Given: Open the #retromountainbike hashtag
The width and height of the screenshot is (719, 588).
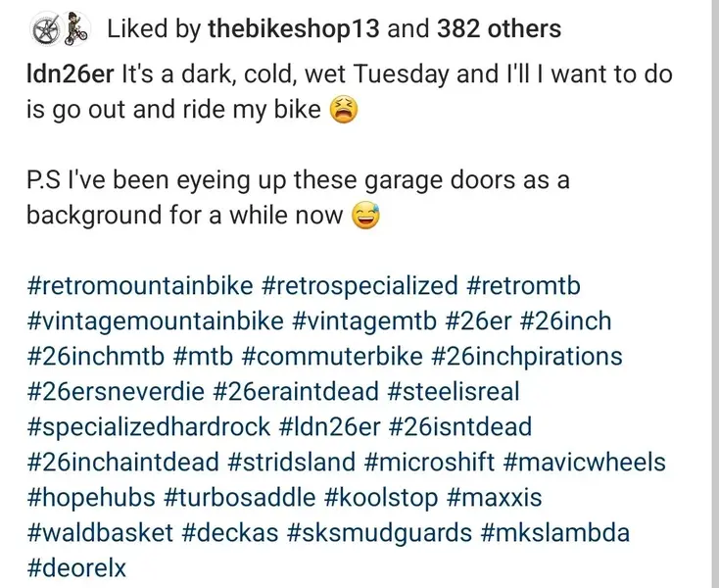Looking at the screenshot, I should [140, 286].
